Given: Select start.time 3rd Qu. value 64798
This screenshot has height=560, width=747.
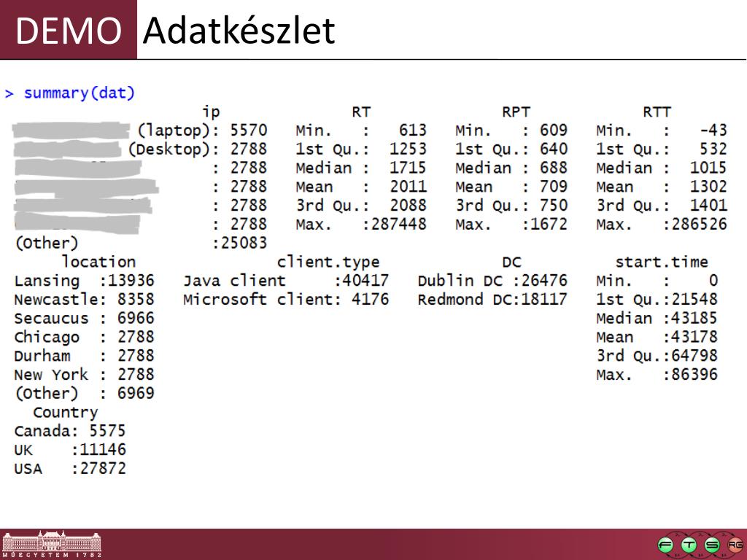Looking at the screenshot, I should (x=694, y=356).
